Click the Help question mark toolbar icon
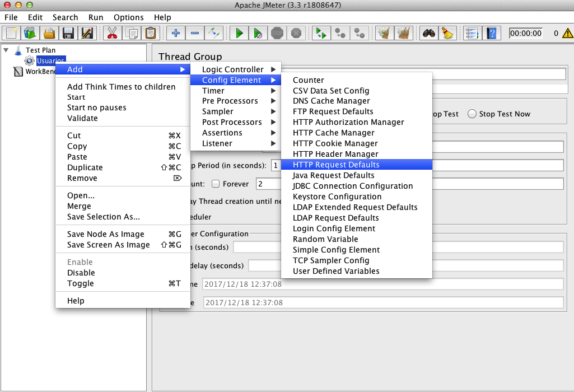The height and width of the screenshot is (392, 574). point(492,33)
